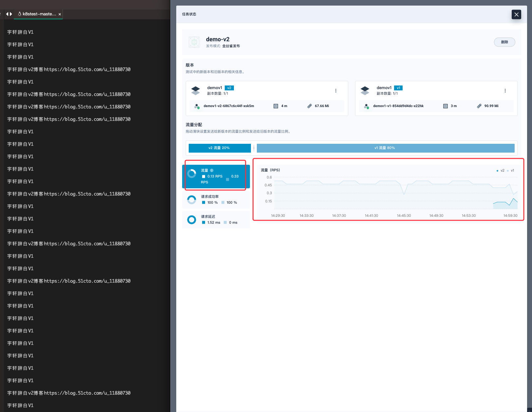Click the 任务状态 panel title
The image size is (532, 412).
click(x=189, y=14)
